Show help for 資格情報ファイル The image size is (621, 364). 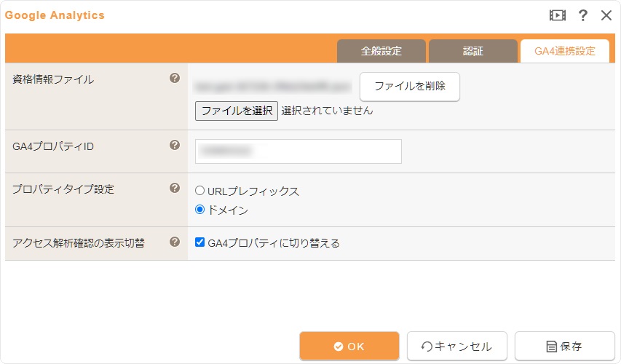point(175,78)
